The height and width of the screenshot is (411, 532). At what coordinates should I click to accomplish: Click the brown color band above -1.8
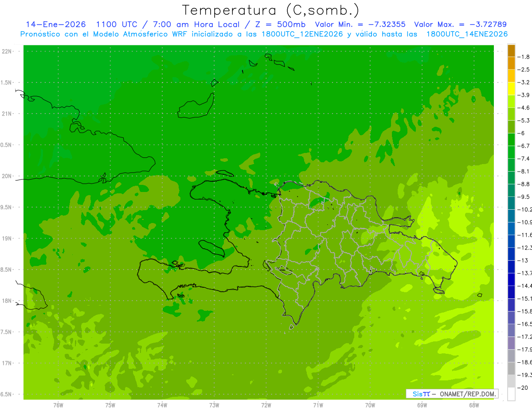point(511,51)
